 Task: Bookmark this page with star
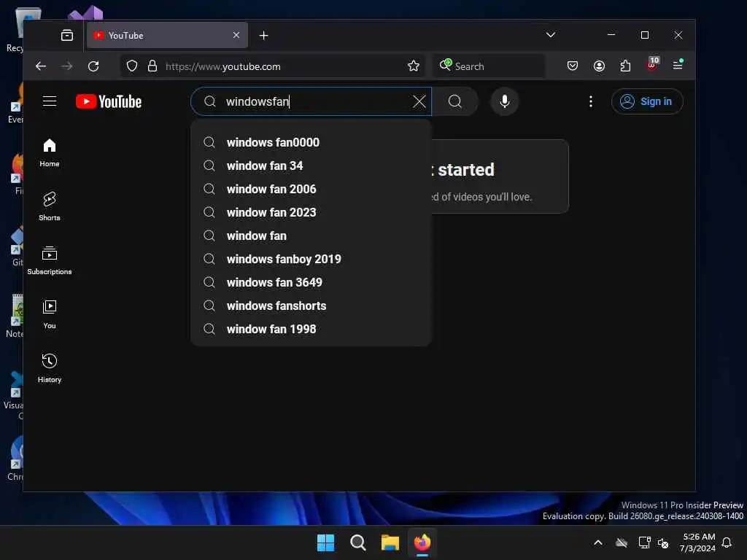point(414,66)
